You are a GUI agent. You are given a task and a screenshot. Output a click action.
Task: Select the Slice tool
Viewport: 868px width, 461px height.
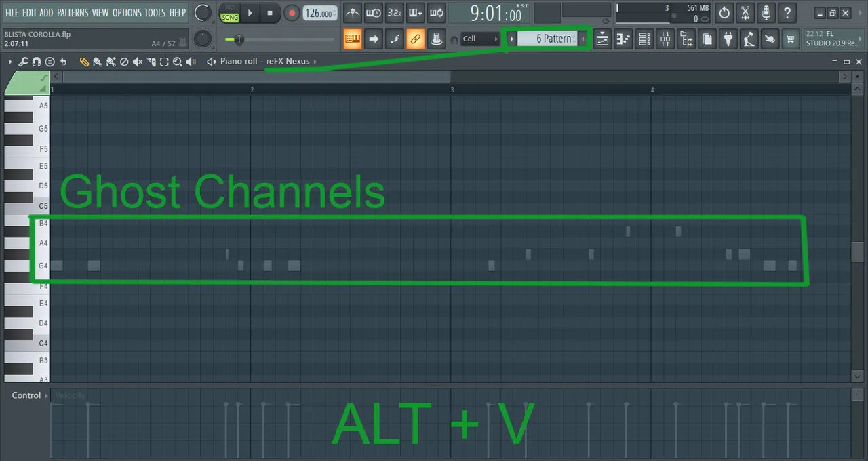click(x=151, y=62)
